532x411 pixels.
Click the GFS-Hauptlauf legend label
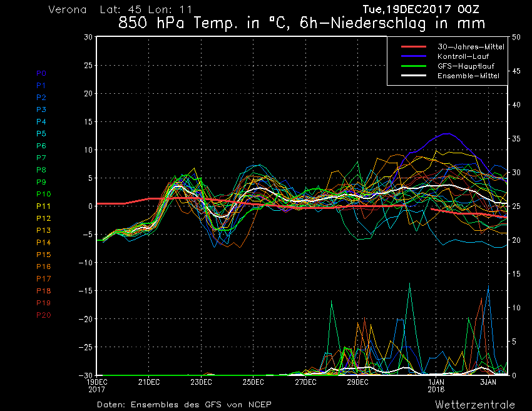pos(466,66)
